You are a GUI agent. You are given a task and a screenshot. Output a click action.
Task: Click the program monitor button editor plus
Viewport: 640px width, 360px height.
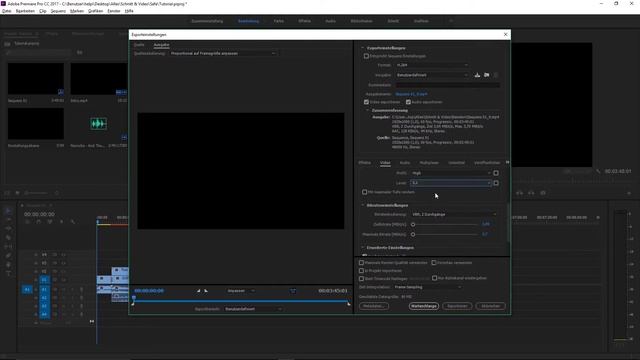tap(629, 193)
